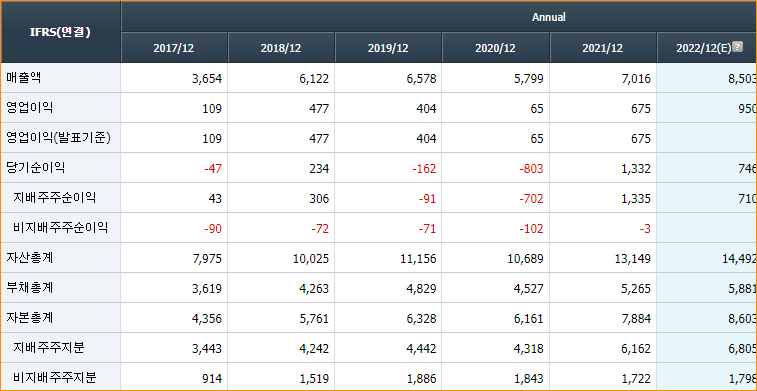Click the 비지배주주지분 row label

coord(55,377)
